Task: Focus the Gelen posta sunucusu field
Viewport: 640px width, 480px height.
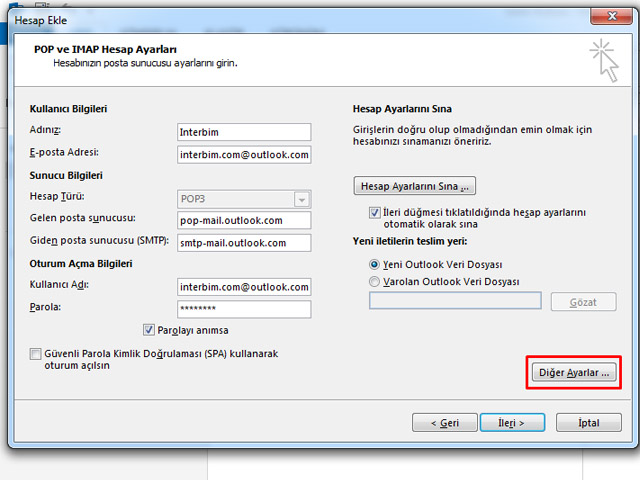Action: (244, 220)
